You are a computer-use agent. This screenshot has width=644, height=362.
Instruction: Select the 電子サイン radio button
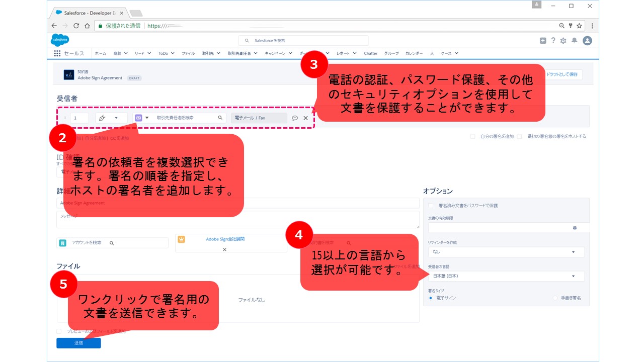[x=431, y=298]
